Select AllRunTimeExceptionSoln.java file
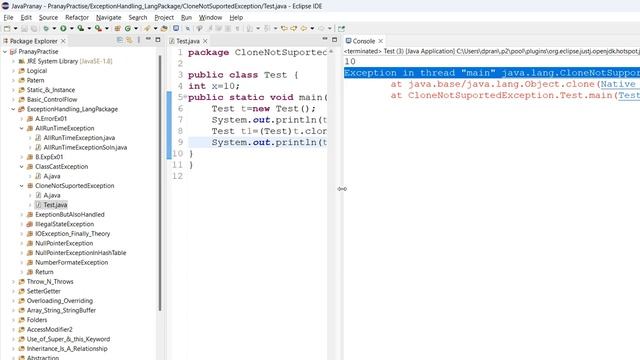 [85, 147]
